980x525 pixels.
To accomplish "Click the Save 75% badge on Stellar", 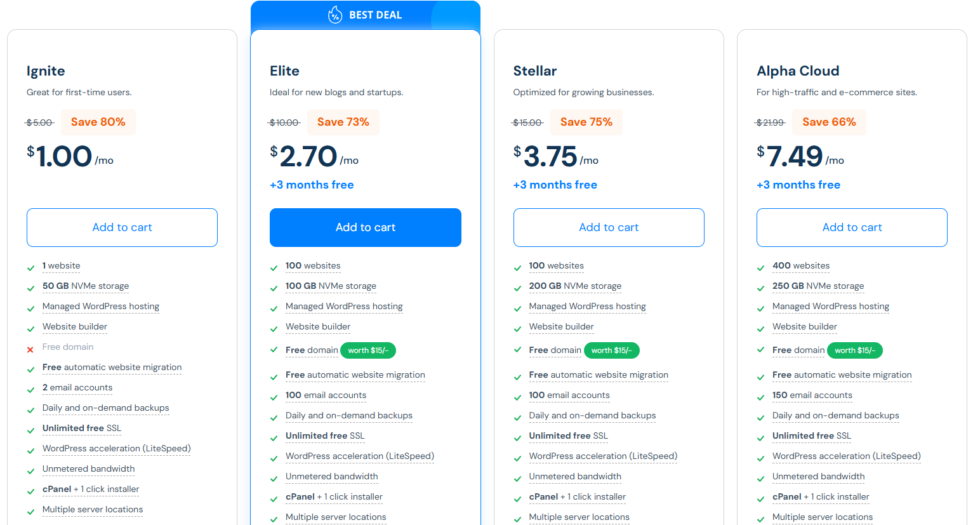I will pyautogui.click(x=586, y=122).
